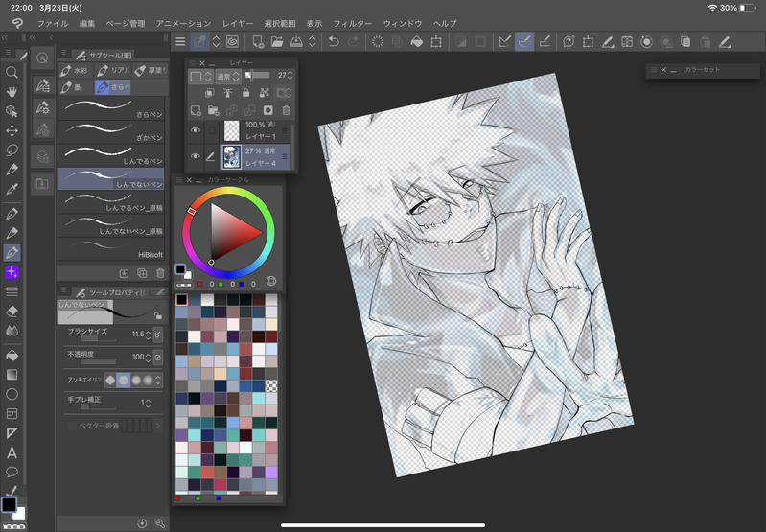766x532 pixels.
Task: Click the New raster layer icon
Action: [x=196, y=110]
